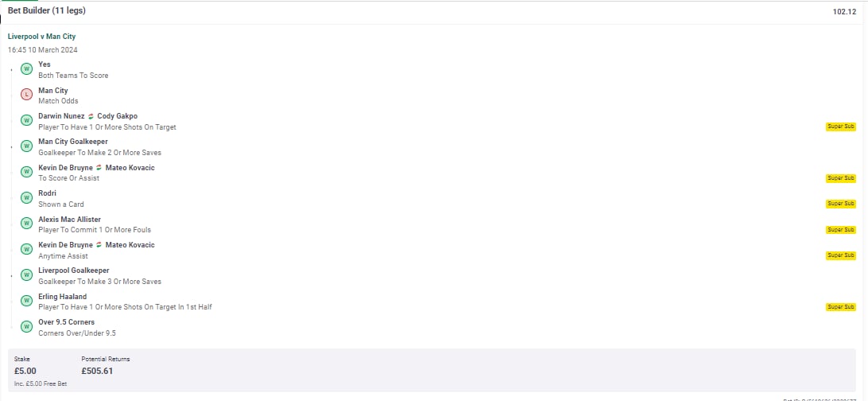The height and width of the screenshot is (401, 868).
Task: Open the Liverpool v Man City match link
Action: coord(41,37)
